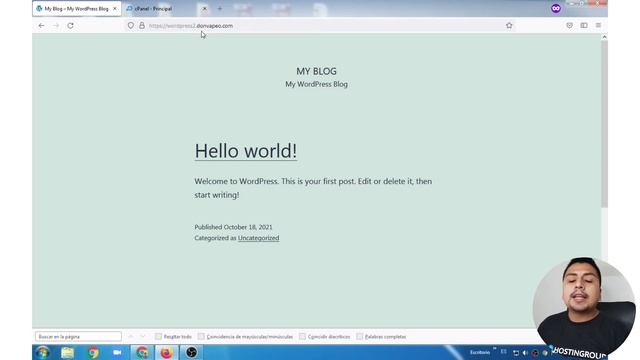Focus the Buscar en la página find field

click(x=78, y=337)
